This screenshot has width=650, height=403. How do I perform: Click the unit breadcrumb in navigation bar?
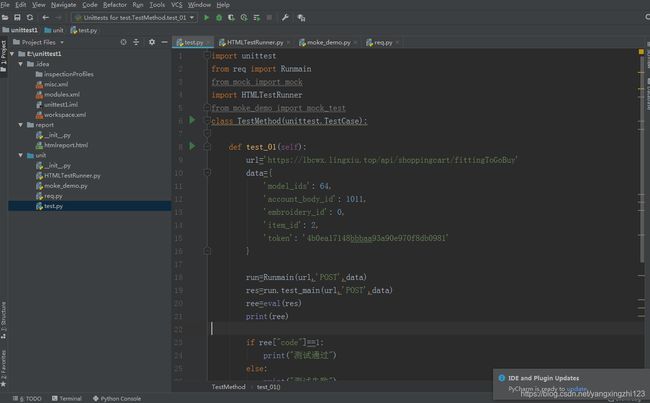54,30
